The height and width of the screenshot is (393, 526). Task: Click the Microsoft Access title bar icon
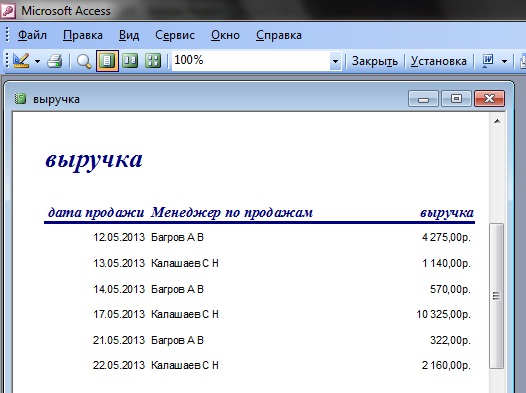pos(7,10)
